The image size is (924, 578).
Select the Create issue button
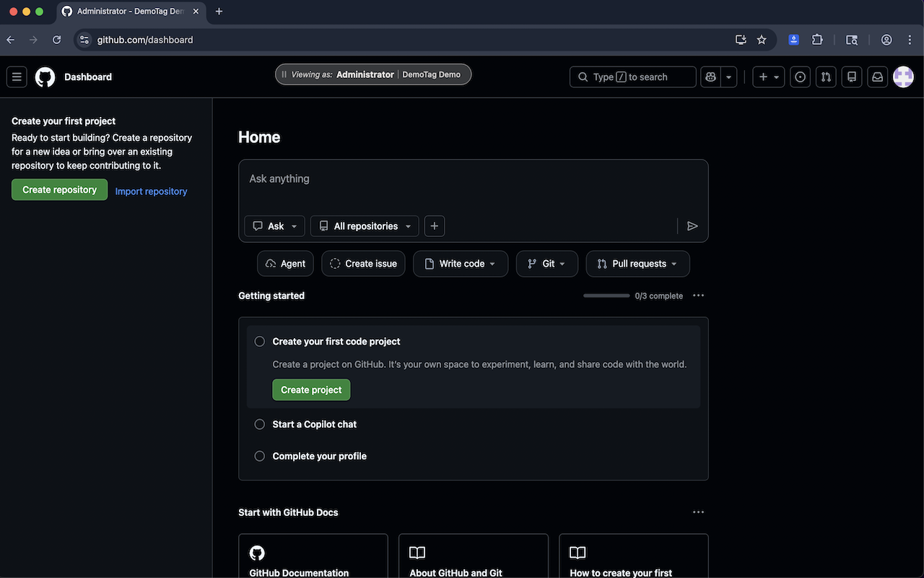(364, 264)
